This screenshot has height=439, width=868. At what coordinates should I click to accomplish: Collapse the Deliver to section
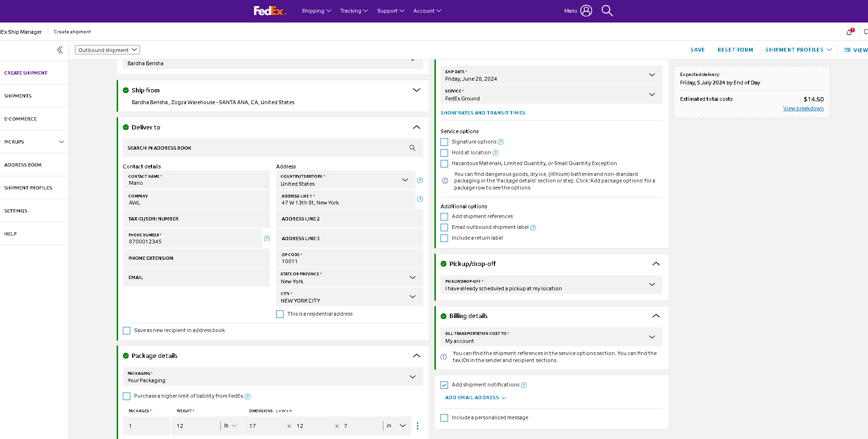(416, 127)
